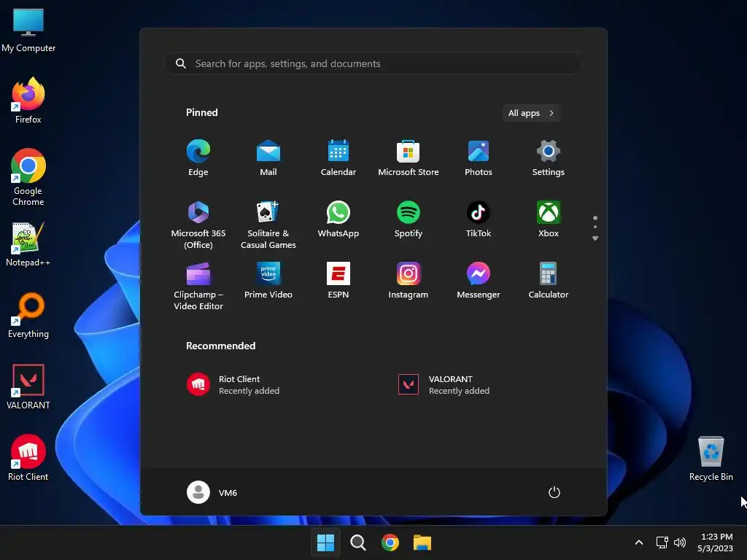Select the Everything desktop shortcut

pyautogui.click(x=28, y=315)
